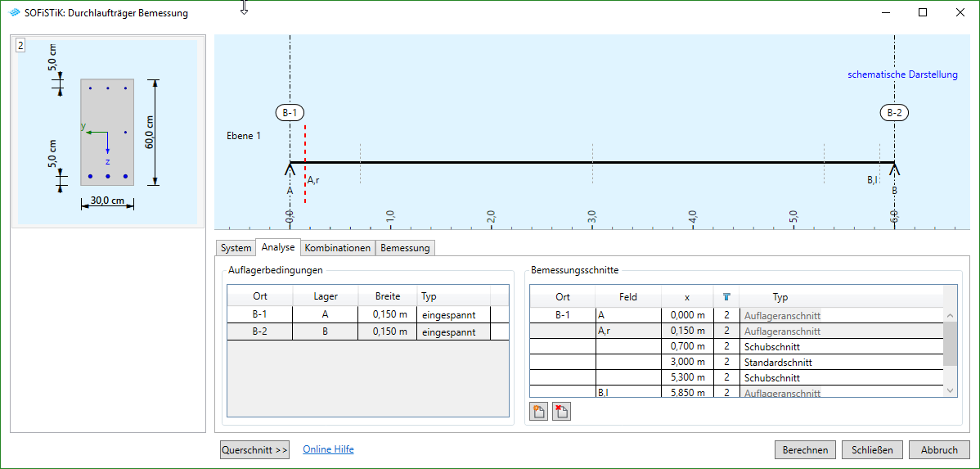Screen dimensions: 980x469
Task: Open the Kombinationen tab
Action: 338,248
